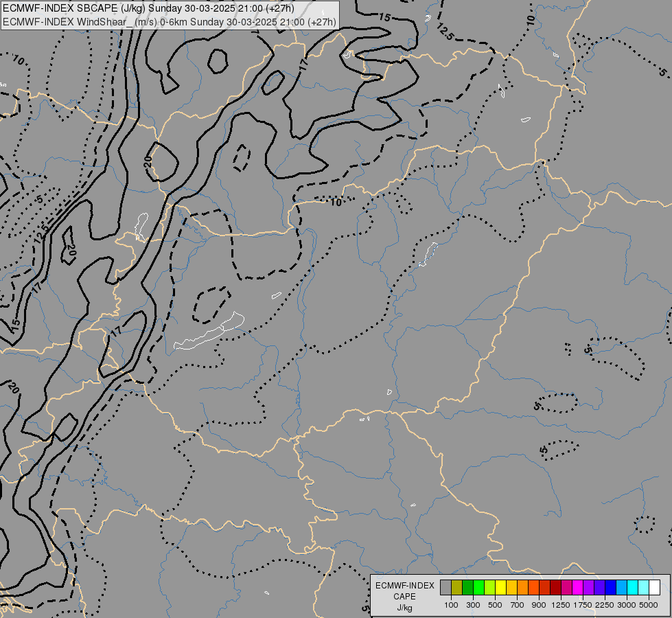
Task: Click the legend value 500
Action: click(495, 605)
